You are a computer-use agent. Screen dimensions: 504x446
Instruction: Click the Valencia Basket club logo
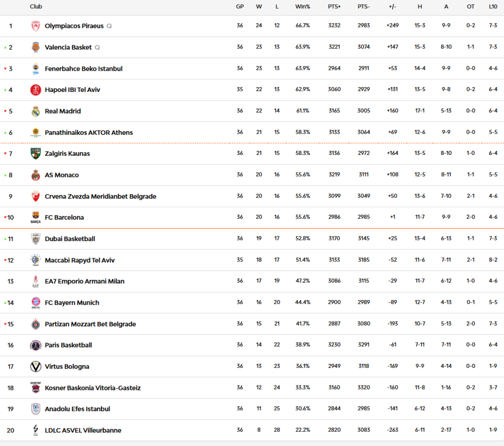(35, 47)
